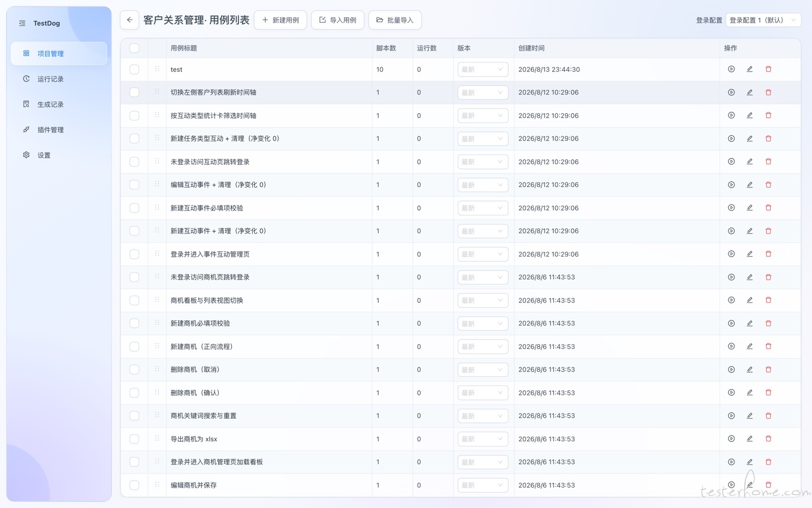Viewport: 812px width, 508px height.
Task: Open the 登录配置 1（默认） dropdown
Action: [763, 20]
